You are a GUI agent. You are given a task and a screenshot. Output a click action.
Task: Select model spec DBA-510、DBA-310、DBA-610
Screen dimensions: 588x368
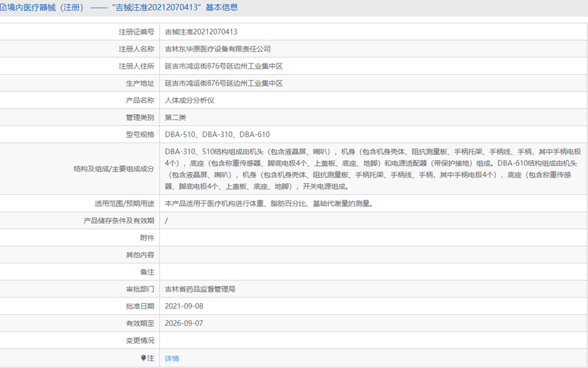click(x=217, y=134)
